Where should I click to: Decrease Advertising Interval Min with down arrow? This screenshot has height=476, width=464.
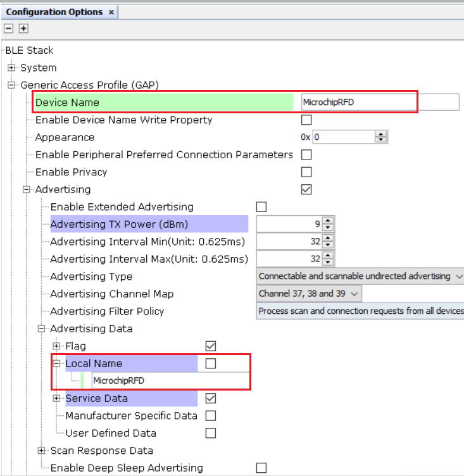coord(328,245)
